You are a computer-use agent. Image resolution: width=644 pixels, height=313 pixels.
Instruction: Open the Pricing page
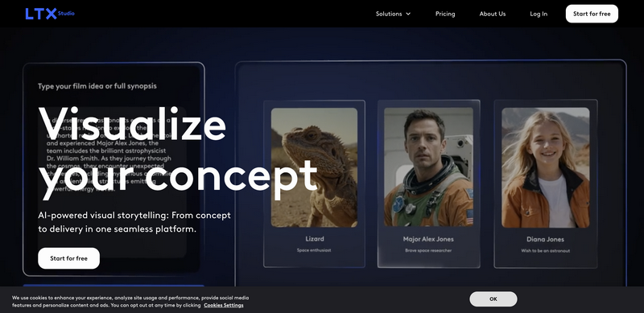coord(445,14)
